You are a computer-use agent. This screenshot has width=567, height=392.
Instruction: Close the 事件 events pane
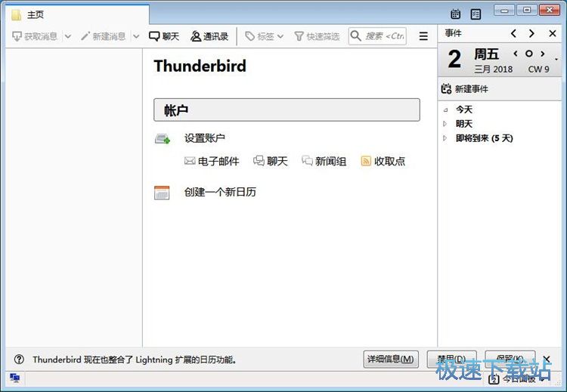tap(552, 33)
